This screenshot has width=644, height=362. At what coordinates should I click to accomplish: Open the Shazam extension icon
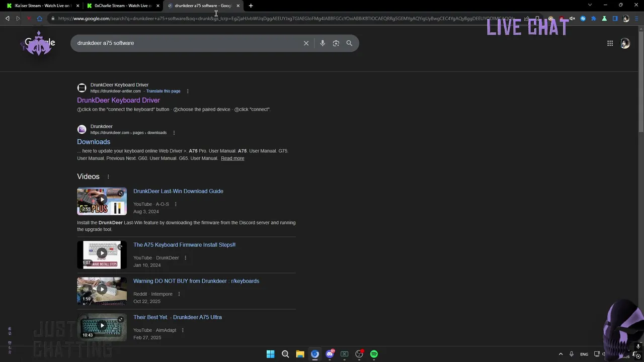[x=583, y=19]
